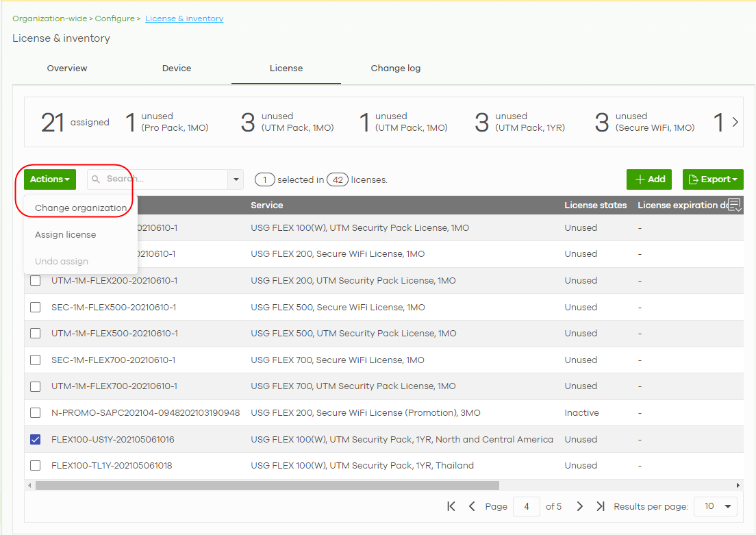Screen dimensions: 756x535
Task: Go to the first page of results
Action: 451,506
